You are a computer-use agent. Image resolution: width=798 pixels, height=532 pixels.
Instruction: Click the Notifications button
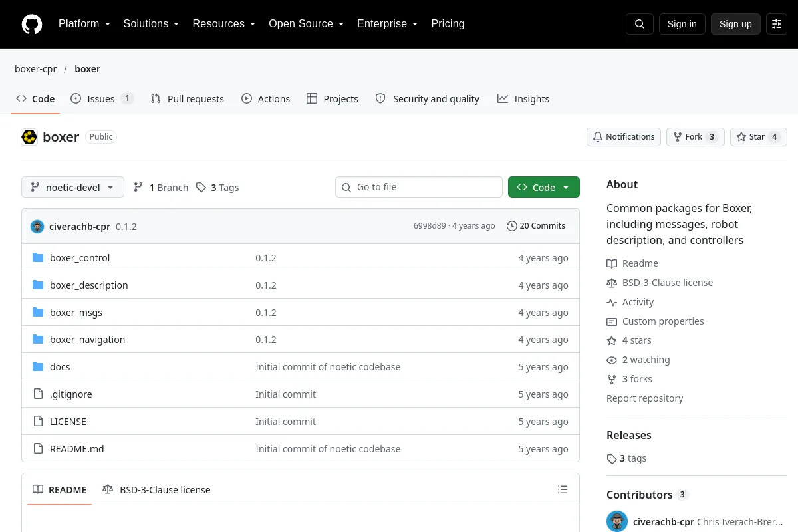624,137
